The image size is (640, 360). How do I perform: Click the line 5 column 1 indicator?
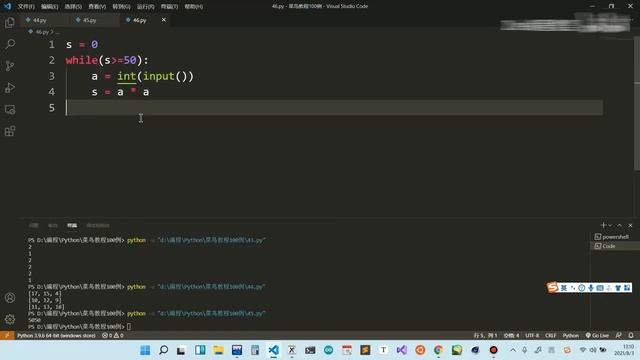click(485, 336)
